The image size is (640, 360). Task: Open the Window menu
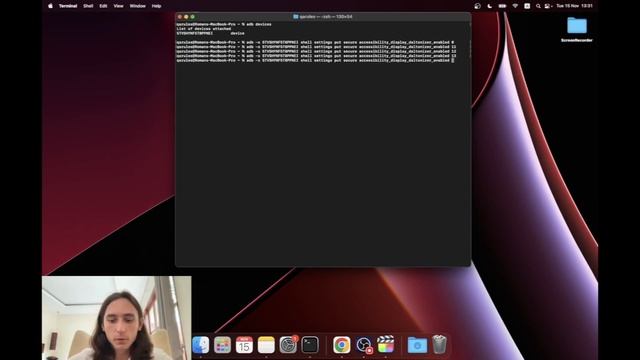click(138, 6)
